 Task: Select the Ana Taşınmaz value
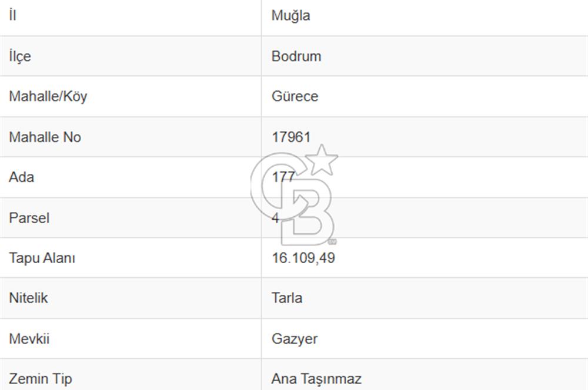[316, 379]
